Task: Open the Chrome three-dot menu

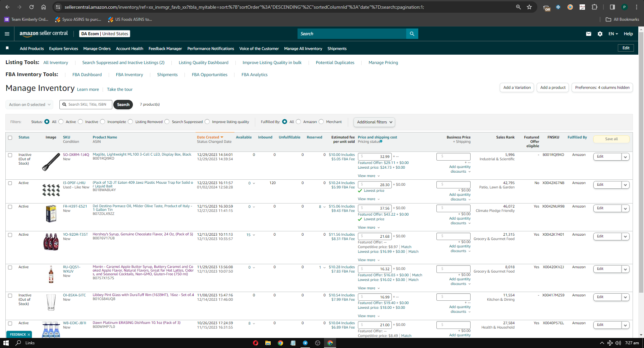Action: [636, 7]
